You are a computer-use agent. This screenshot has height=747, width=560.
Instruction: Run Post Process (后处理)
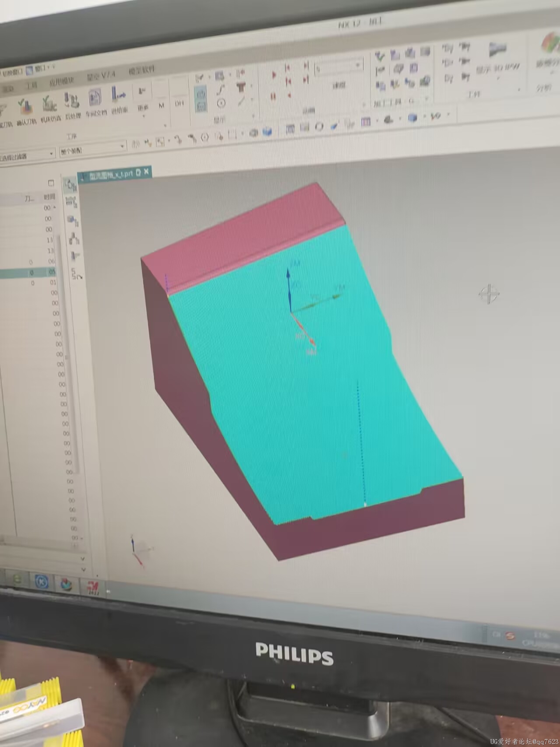click(72, 107)
